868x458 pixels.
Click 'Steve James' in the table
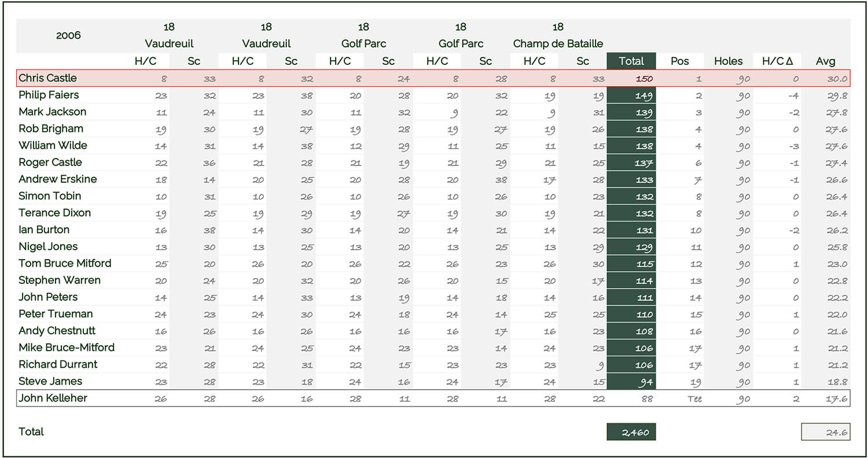(x=50, y=381)
